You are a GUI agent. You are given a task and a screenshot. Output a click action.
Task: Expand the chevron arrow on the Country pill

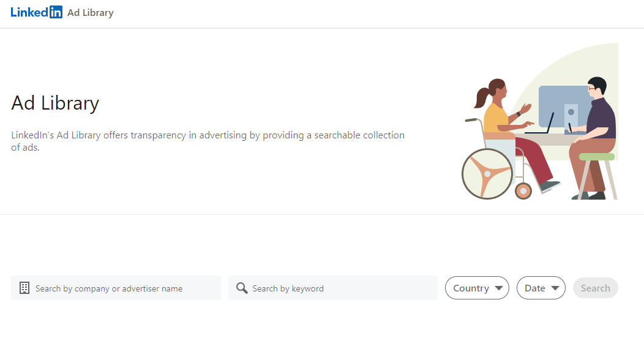coord(497,288)
